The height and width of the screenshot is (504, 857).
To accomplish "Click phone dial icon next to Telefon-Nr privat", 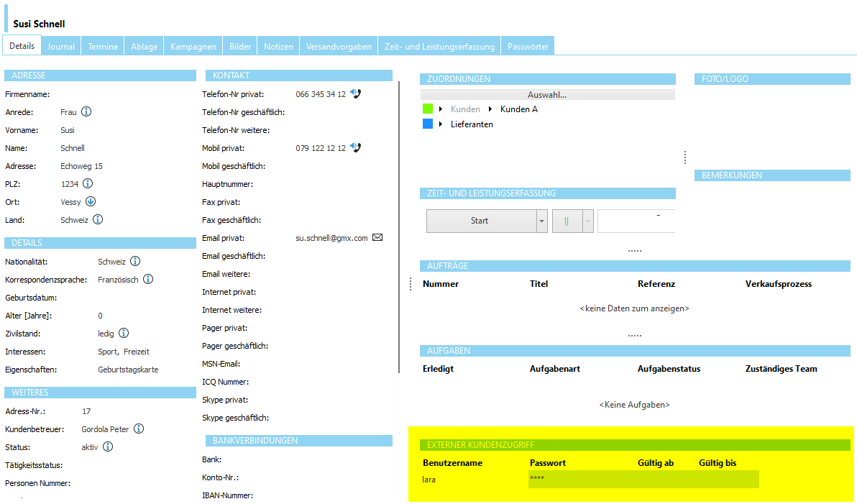I will 355,93.
